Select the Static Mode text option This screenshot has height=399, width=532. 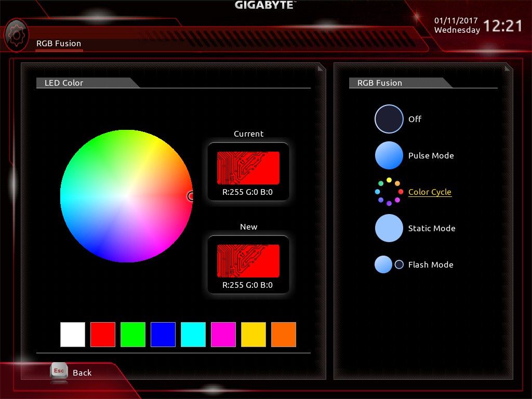point(432,229)
